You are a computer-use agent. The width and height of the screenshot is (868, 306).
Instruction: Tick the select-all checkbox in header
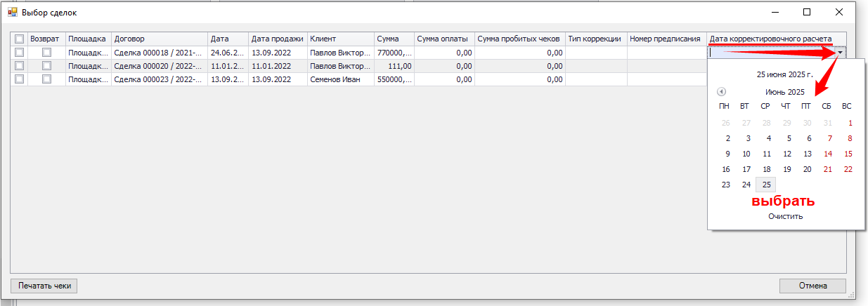point(19,39)
